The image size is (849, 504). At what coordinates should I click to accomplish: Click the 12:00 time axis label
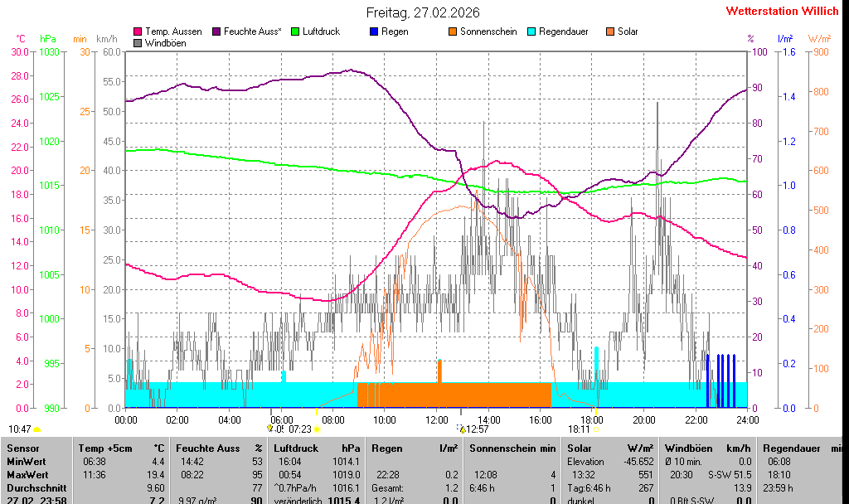[436, 419]
